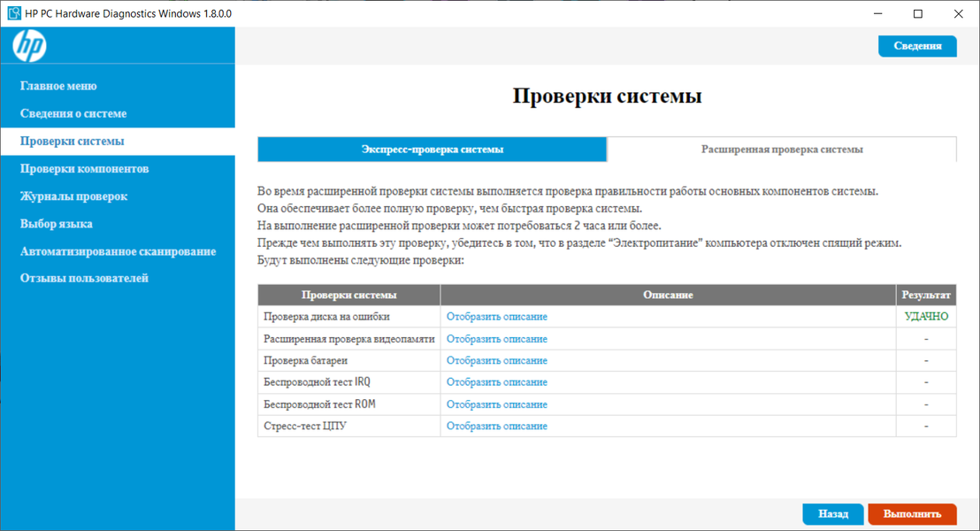Click the Описание column header
The image size is (980, 531).
[668, 295]
